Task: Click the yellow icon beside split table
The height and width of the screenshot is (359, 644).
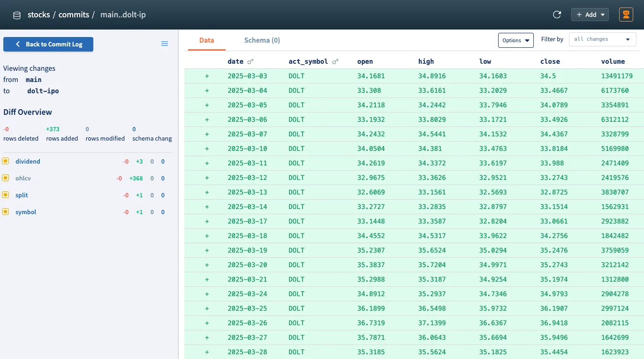Action: pyautogui.click(x=6, y=195)
